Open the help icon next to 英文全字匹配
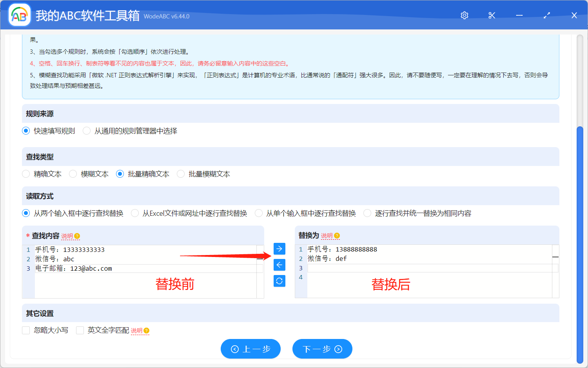Screen dimensions: 588x368 (146, 331)
